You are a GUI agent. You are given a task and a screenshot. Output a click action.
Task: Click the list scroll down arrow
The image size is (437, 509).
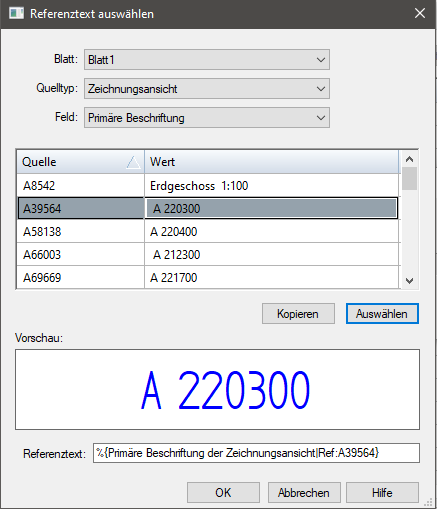pos(409,281)
